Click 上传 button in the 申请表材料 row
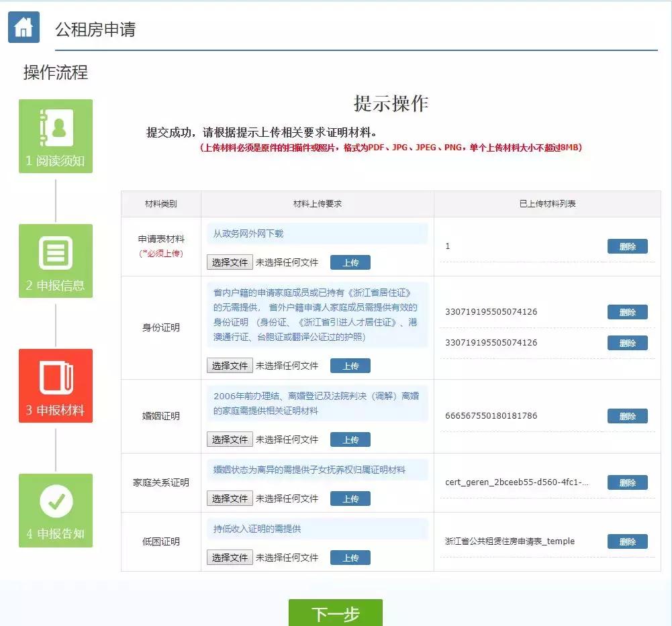Screen dimensions: 672x626 pyautogui.click(x=349, y=262)
